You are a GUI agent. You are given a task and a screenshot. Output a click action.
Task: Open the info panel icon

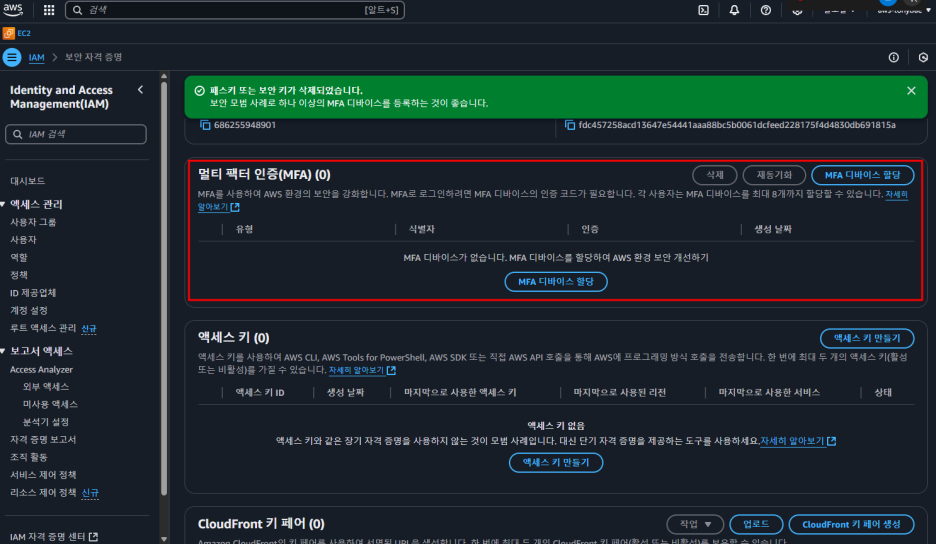pyautogui.click(x=894, y=57)
